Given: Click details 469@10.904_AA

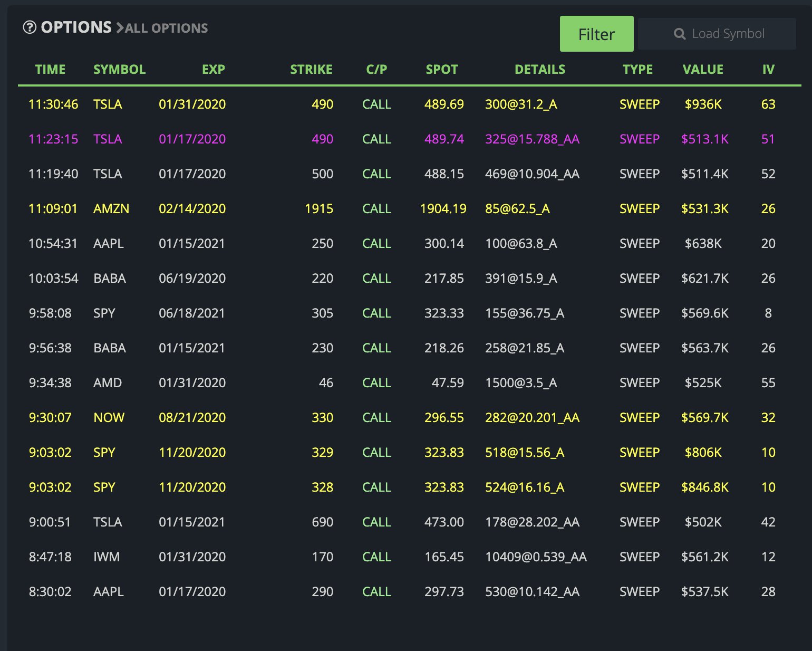Looking at the screenshot, I should [532, 174].
